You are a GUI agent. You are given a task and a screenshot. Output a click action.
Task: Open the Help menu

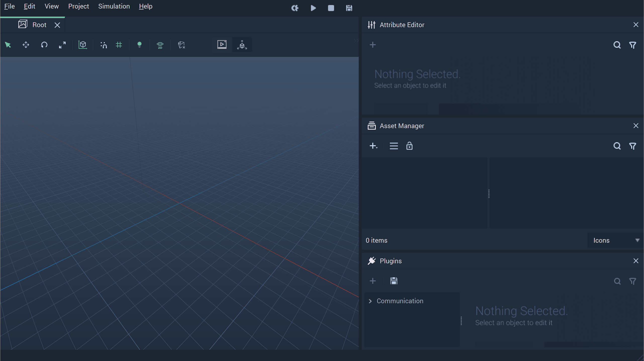click(146, 6)
